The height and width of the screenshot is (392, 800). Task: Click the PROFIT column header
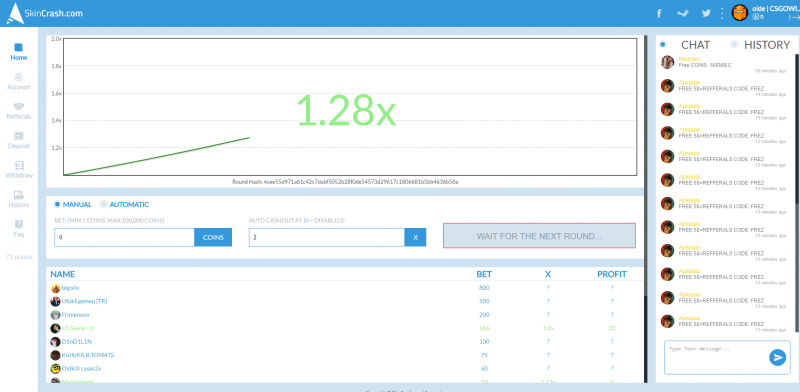(612, 274)
